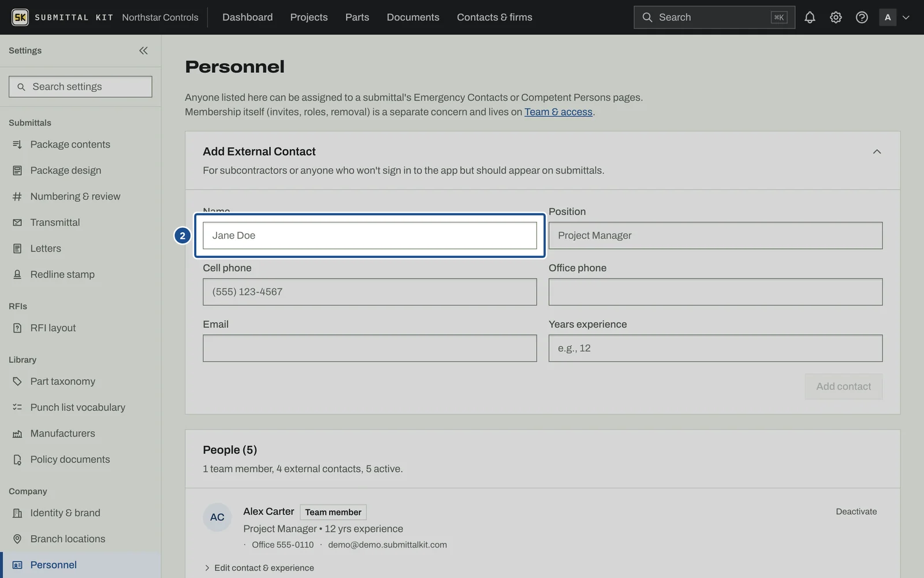Open the settings gear icon
The height and width of the screenshot is (578, 924).
coord(836,17)
